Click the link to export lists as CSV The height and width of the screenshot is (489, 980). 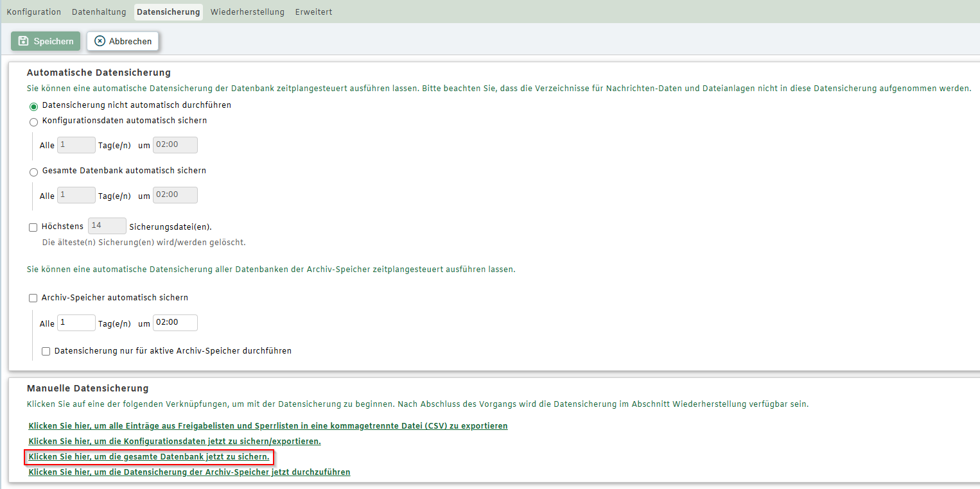pyautogui.click(x=268, y=426)
